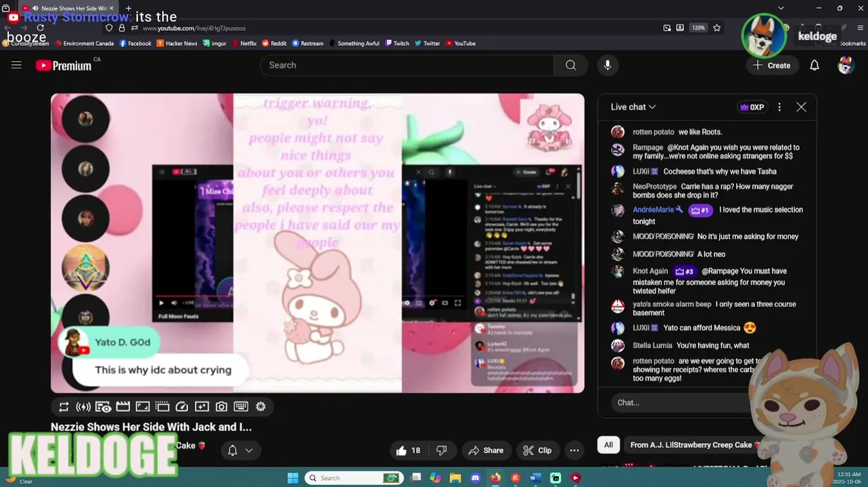Bookmark this page with the star icon
This screenshot has width=868, height=487.
coord(716,28)
